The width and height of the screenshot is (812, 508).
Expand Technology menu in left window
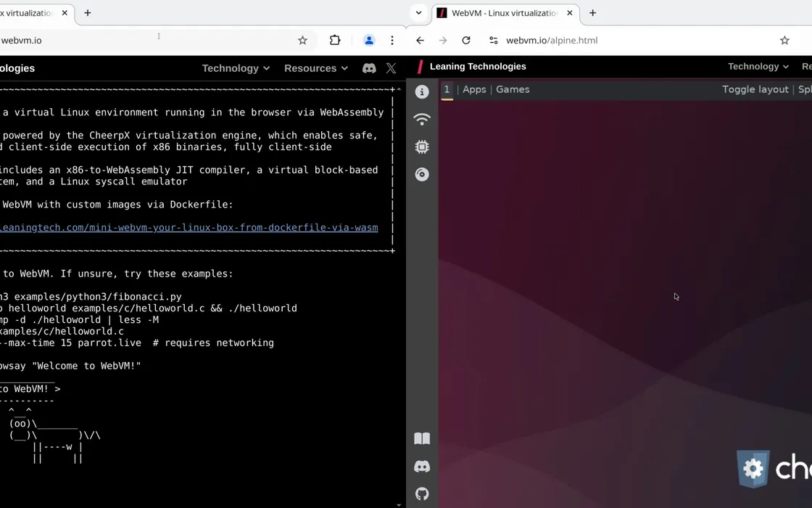pos(236,68)
